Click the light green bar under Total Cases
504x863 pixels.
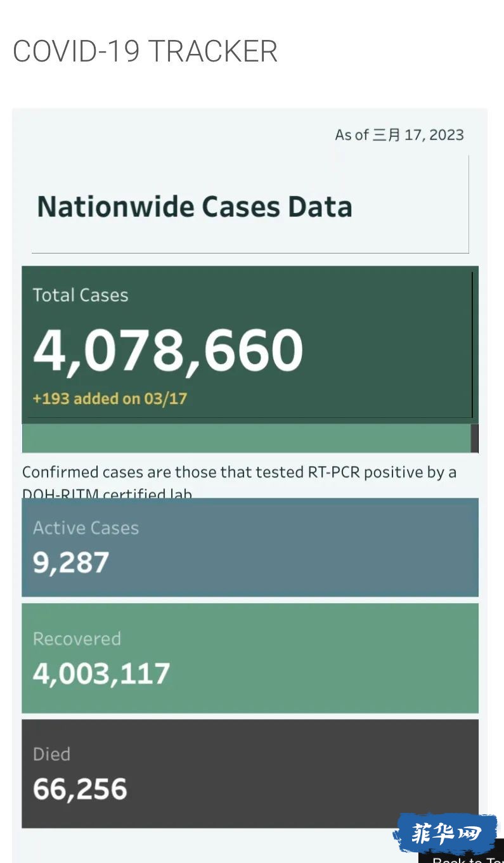tap(246, 438)
